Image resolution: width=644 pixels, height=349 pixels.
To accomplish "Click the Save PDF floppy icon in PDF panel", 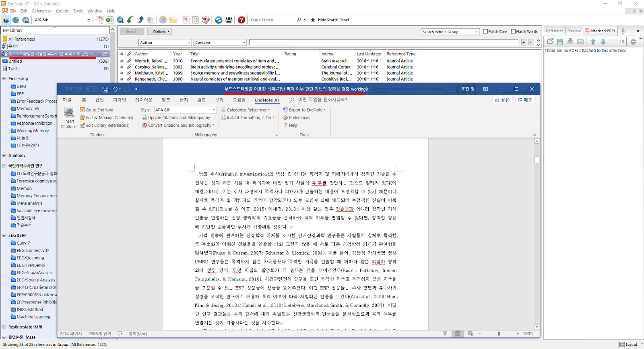I will (560, 41).
